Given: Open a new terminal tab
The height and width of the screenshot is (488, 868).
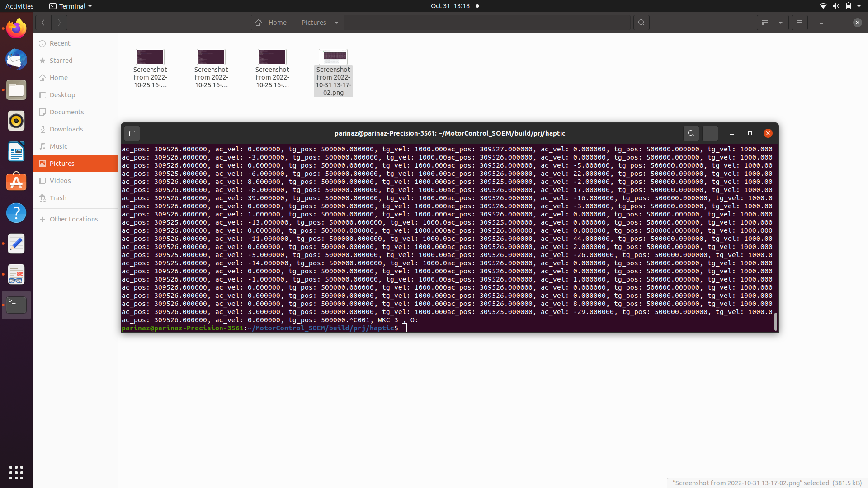Looking at the screenshot, I should [x=132, y=133].
